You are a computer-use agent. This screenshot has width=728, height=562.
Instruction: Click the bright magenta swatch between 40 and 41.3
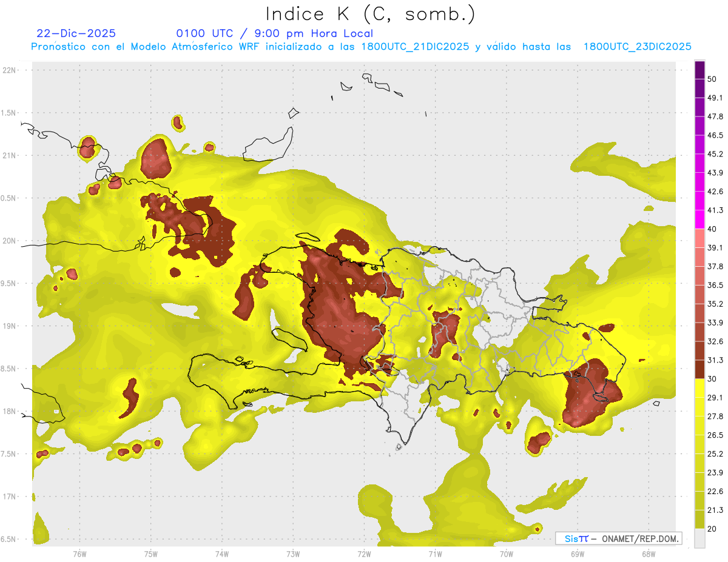coord(699,219)
